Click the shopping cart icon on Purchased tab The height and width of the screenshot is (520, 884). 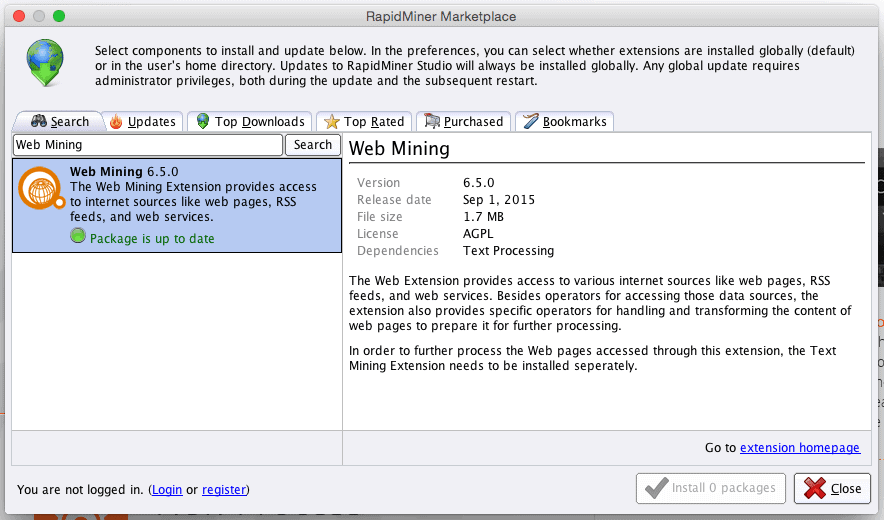tap(432, 121)
